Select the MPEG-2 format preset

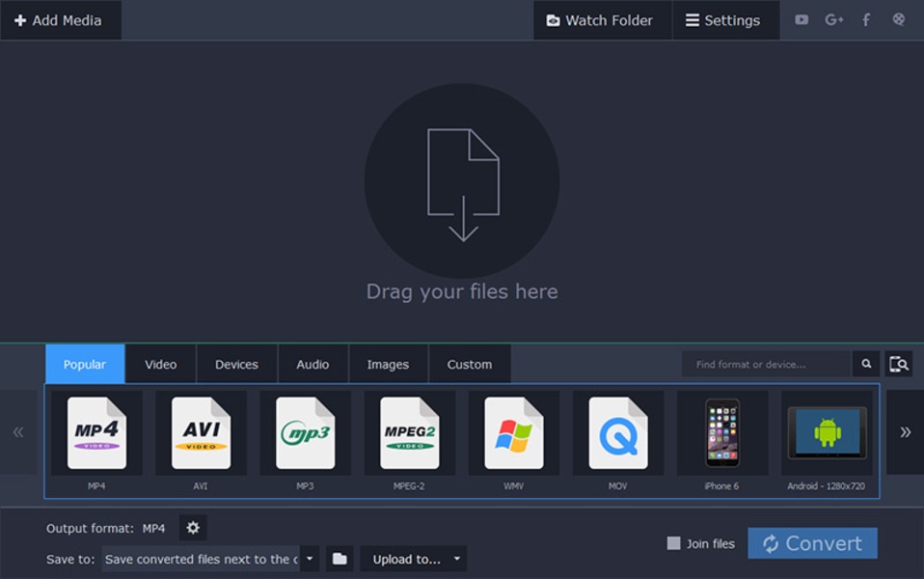(409, 432)
